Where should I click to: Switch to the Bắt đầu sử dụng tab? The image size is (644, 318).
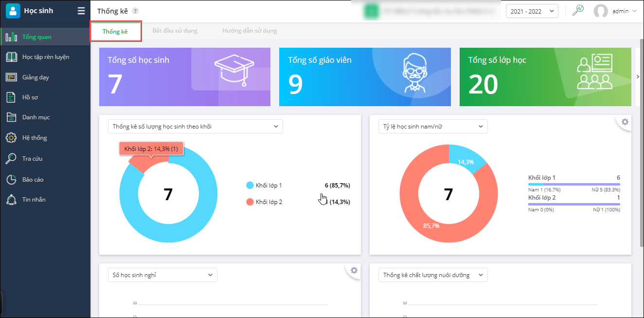pyautogui.click(x=175, y=31)
